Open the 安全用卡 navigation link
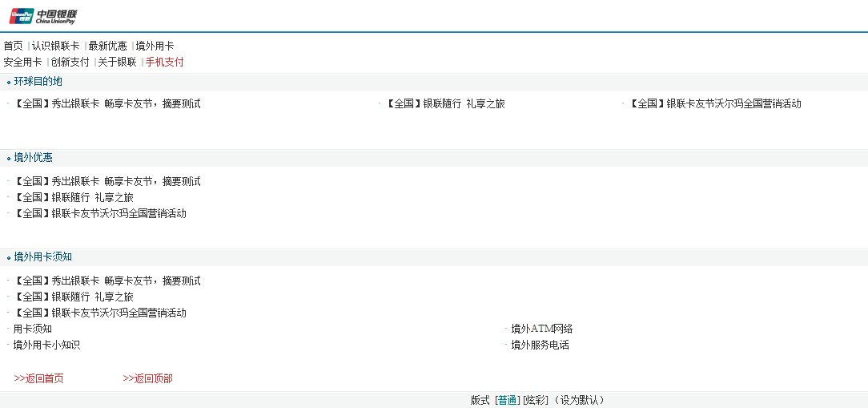 point(22,62)
